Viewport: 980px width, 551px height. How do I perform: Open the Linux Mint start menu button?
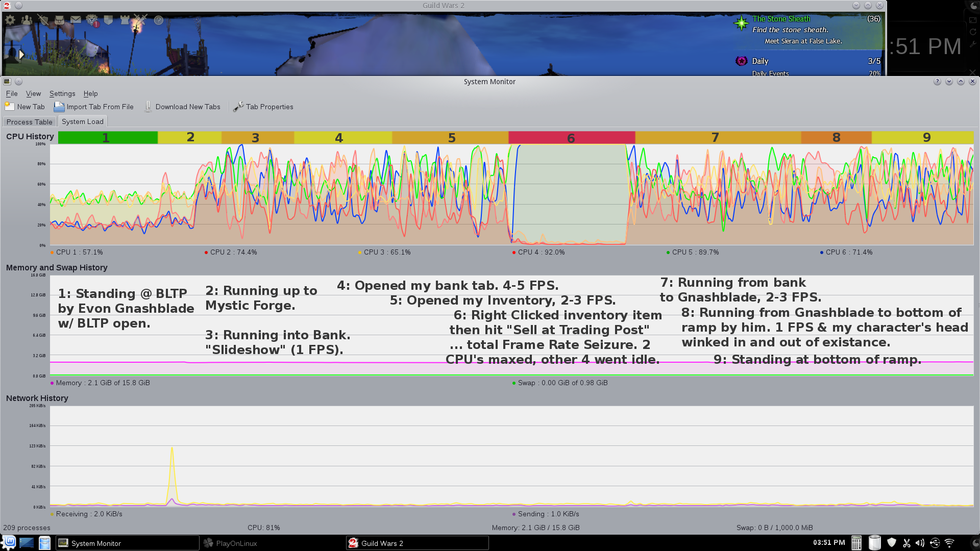click(x=9, y=543)
